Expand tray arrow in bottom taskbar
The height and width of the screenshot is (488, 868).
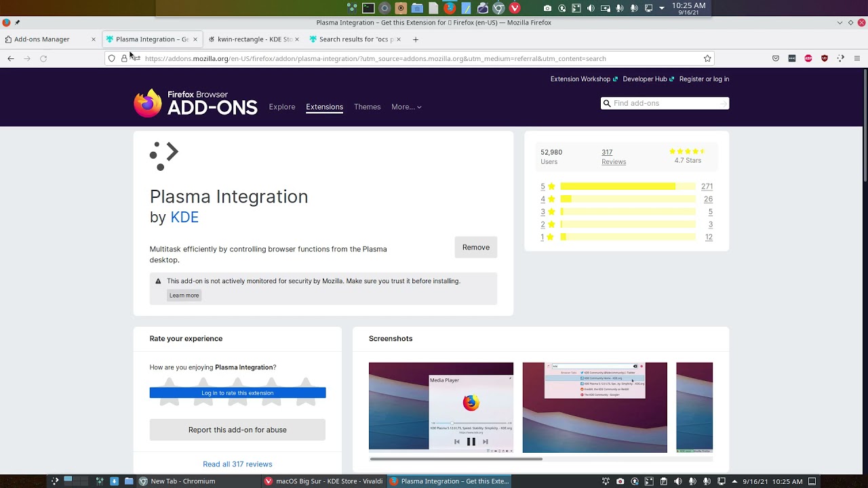[734, 481]
